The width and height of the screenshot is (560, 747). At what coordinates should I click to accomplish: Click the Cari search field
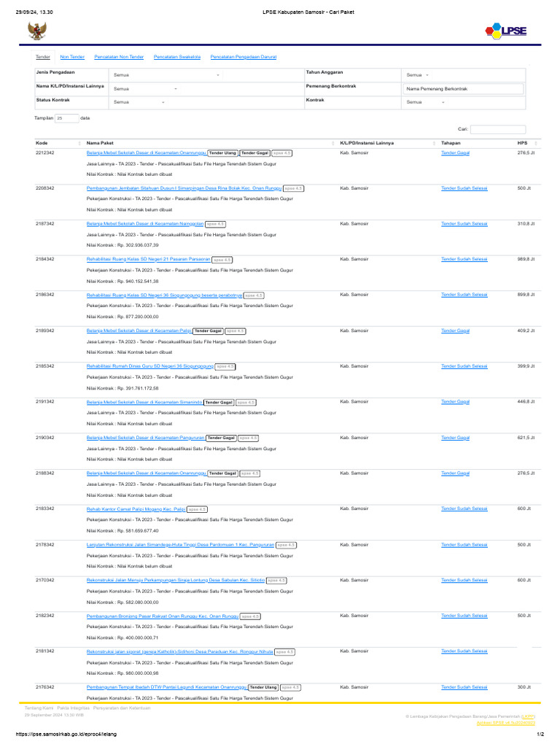click(502, 129)
